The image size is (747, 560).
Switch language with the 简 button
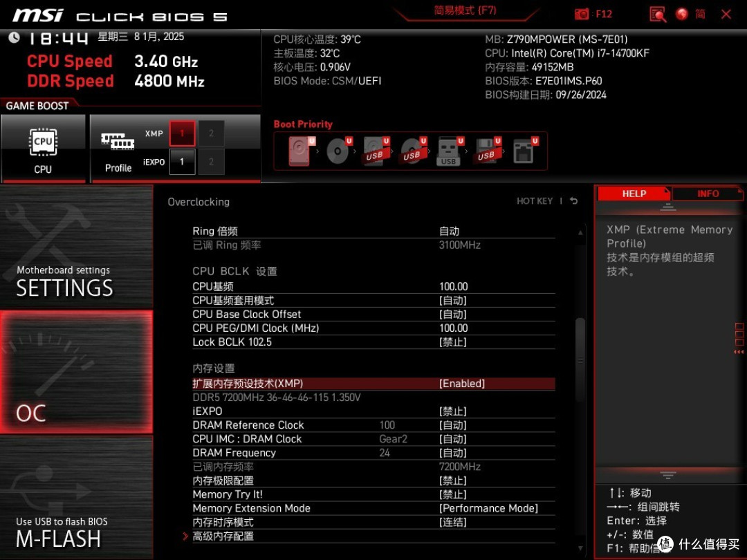[x=700, y=15]
